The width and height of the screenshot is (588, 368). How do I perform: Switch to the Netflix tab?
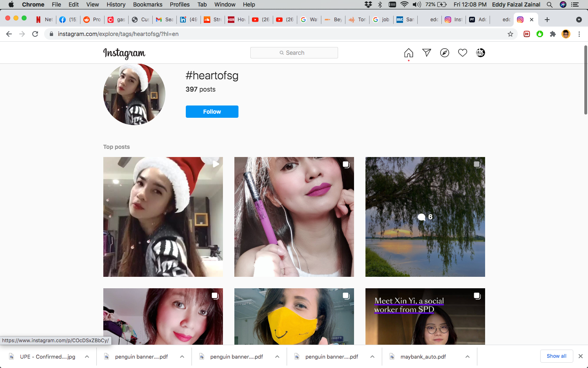point(44,20)
